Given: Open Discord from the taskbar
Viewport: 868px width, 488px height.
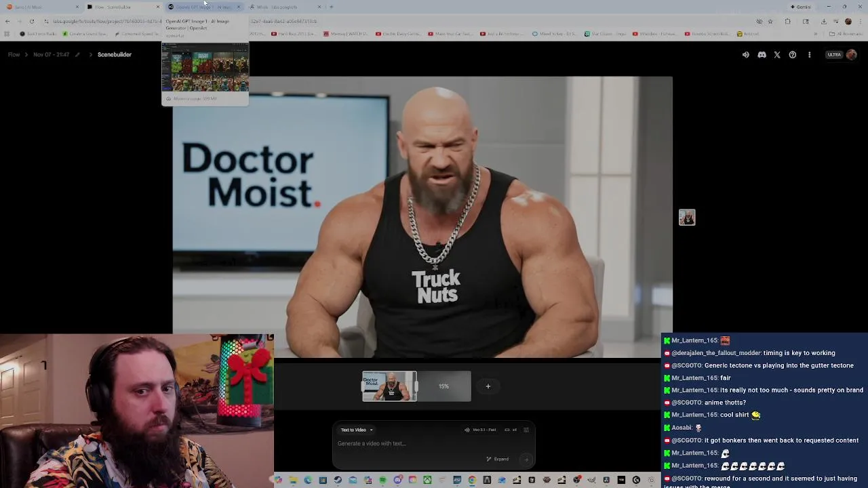Looking at the screenshot, I should click(x=398, y=480).
